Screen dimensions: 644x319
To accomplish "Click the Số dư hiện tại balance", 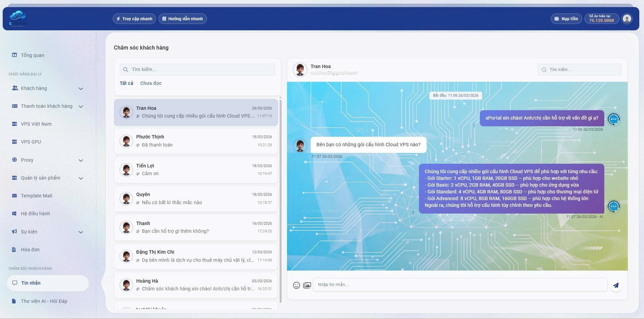I will click(602, 19).
